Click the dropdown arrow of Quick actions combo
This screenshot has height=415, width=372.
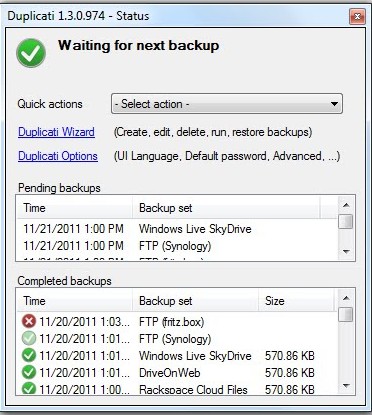coord(334,104)
